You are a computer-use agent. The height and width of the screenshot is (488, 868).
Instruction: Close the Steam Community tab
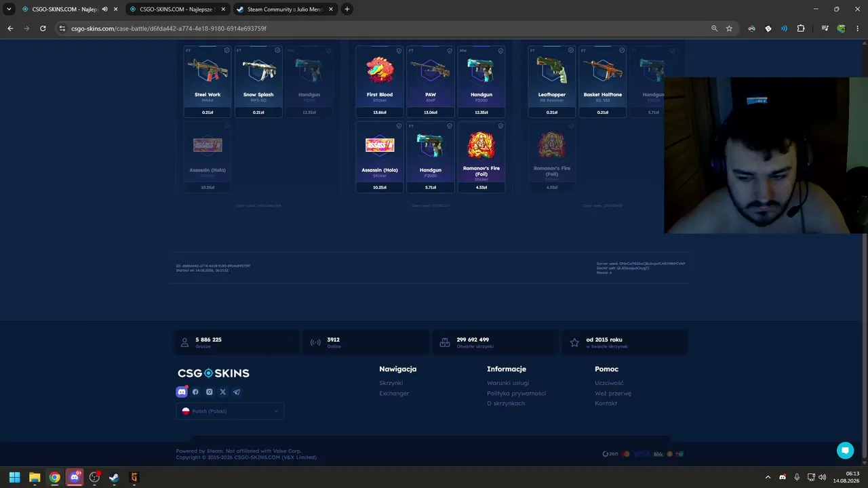pos(331,9)
